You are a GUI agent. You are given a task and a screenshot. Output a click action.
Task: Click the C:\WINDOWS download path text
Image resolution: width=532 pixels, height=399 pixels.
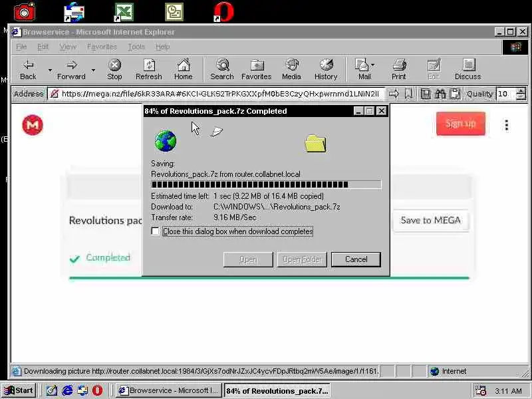point(277,207)
